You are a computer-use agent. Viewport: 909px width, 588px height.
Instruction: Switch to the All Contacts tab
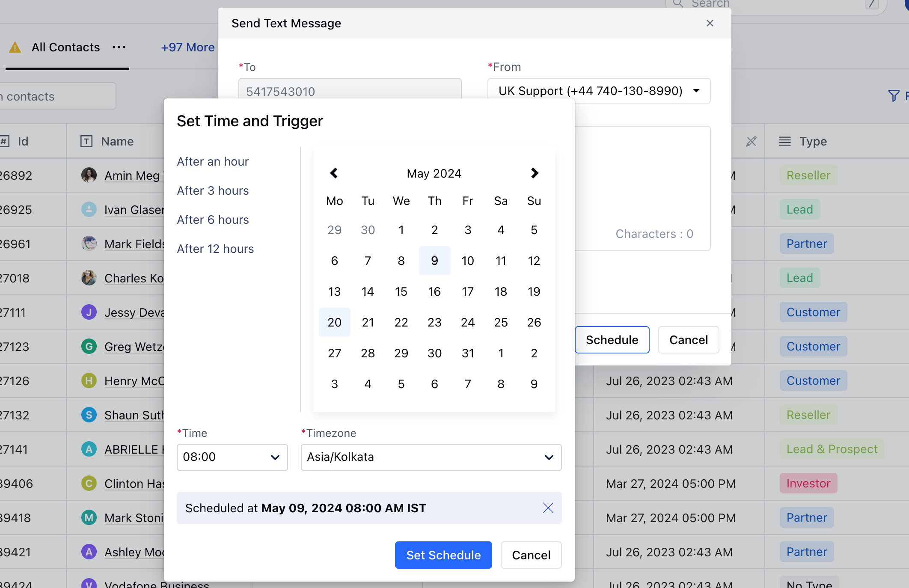[65, 47]
